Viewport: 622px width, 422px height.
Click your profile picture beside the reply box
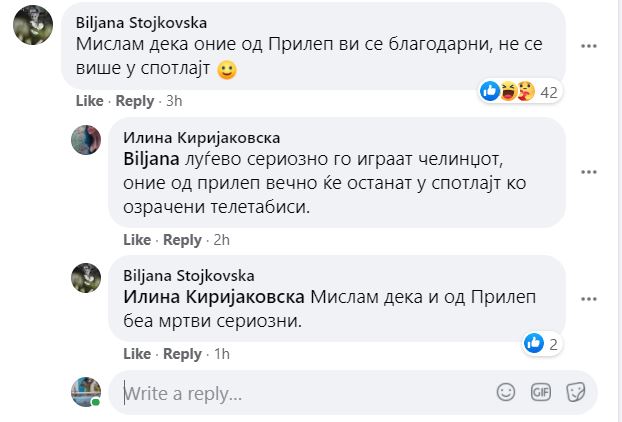[86, 391]
